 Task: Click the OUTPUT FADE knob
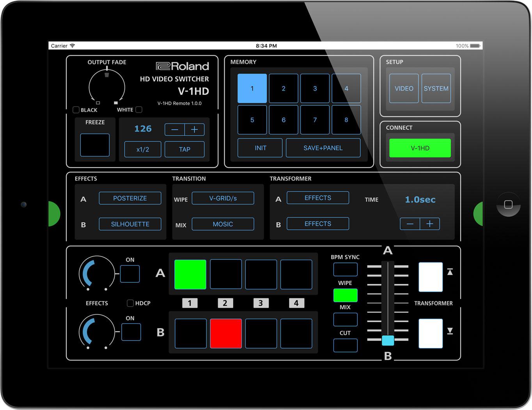tap(107, 86)
